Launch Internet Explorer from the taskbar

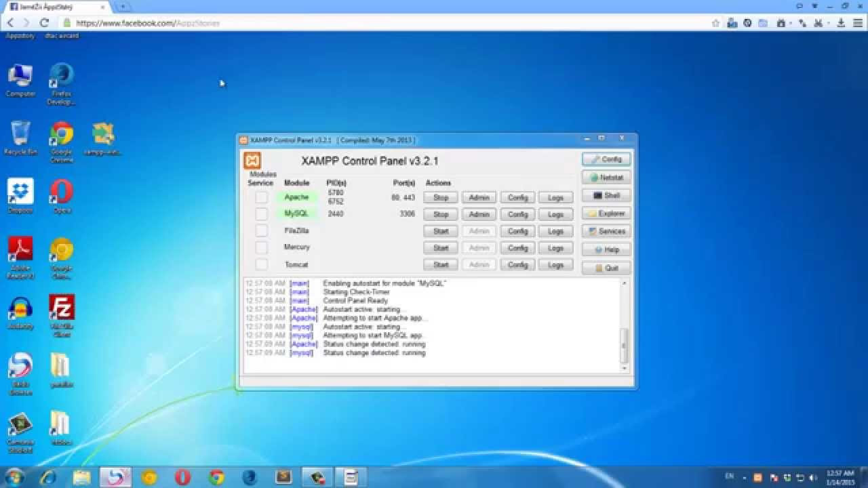pyautogui.click(x=48, y=477)
